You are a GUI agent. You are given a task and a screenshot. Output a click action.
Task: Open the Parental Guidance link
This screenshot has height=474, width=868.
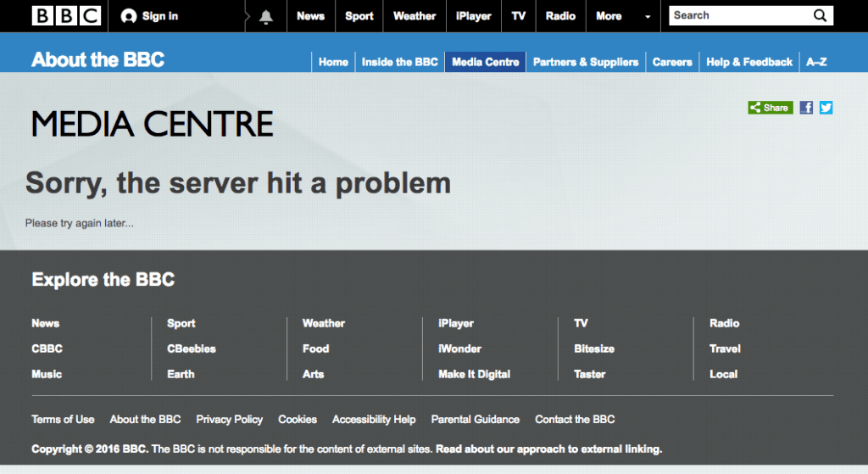pyautogui.click(x=475, y=420)
